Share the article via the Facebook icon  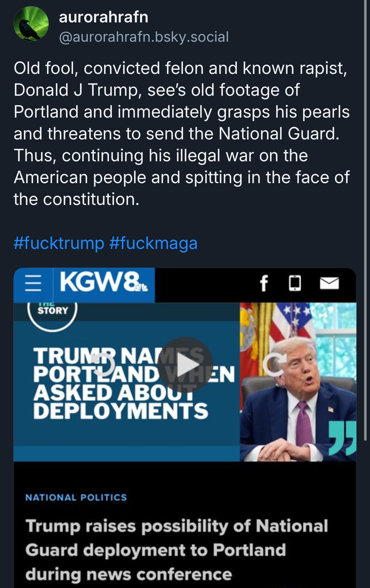264,283
